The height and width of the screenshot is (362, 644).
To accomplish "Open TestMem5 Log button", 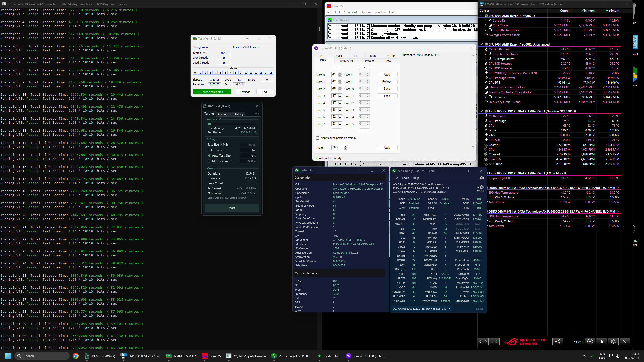I will tap(264, 92).
